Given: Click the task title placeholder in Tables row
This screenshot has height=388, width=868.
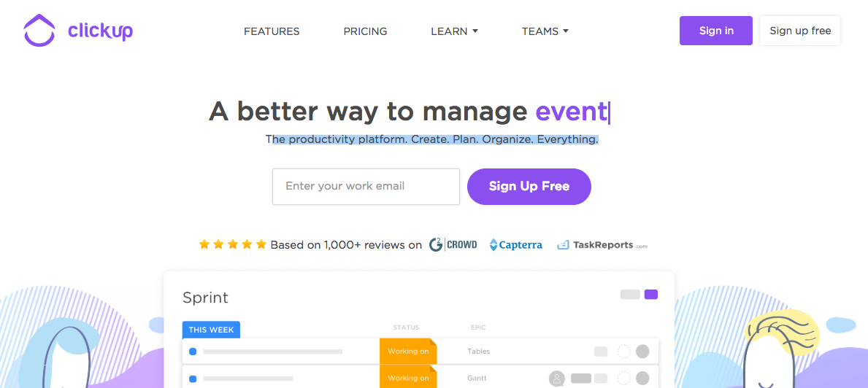Looking at the screenshot, I should (273, 352).
